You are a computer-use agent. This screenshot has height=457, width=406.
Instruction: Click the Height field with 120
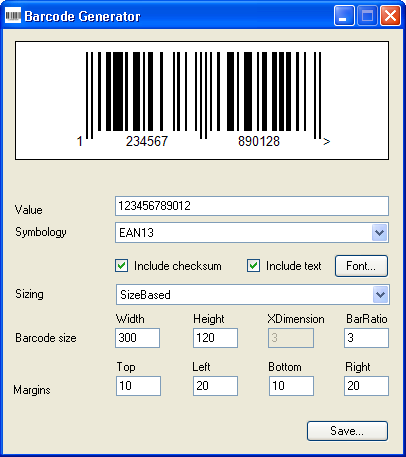[215, 338]
